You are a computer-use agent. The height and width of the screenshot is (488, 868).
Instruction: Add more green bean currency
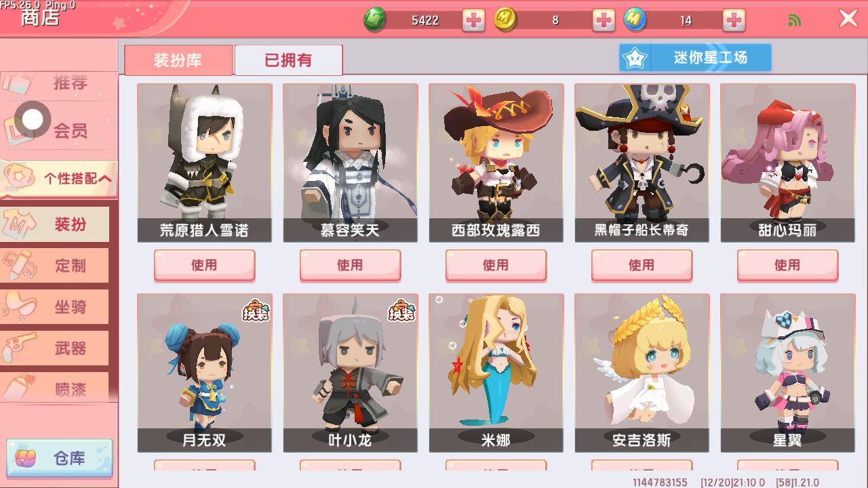pos(474,20)
